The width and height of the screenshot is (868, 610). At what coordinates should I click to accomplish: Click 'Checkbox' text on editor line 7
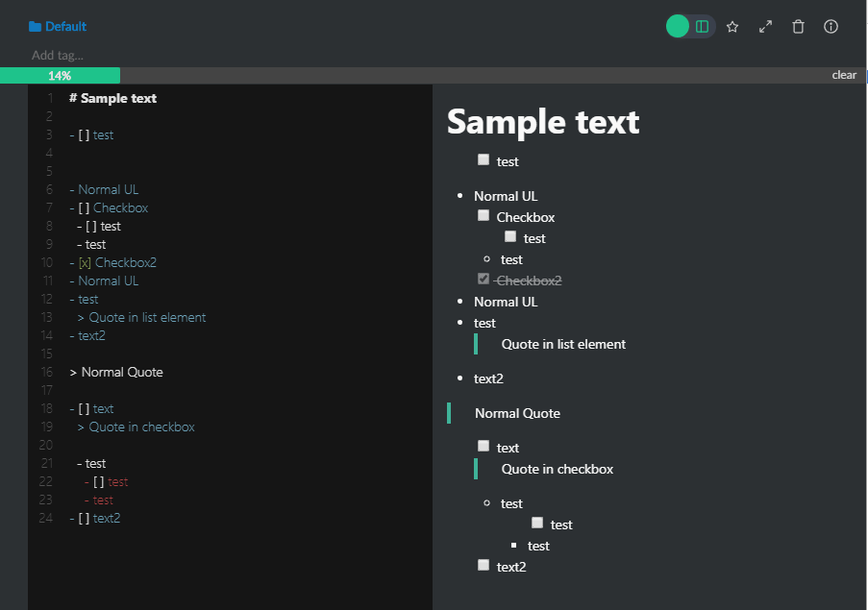pos(121,207)
